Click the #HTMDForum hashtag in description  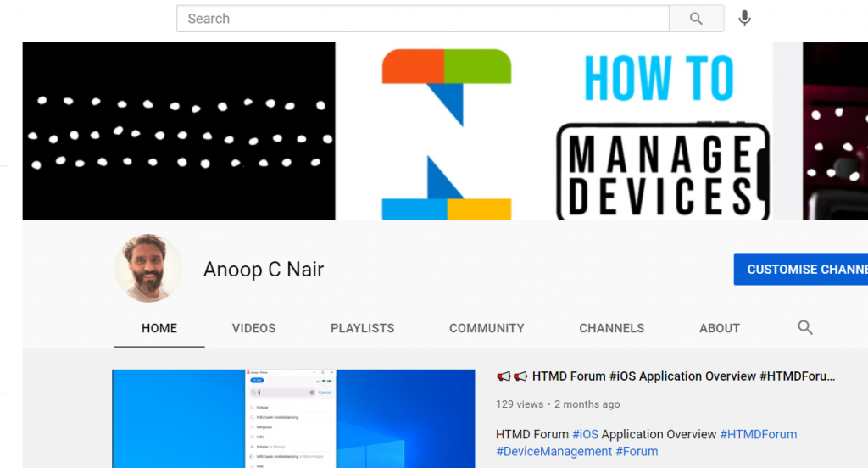coord(759,434)
